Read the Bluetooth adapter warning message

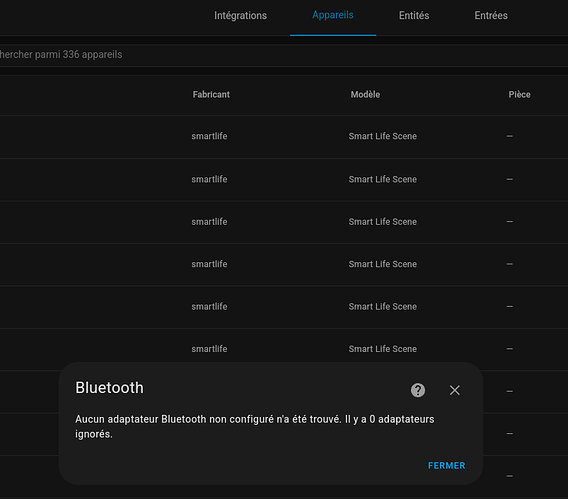pos(255,426)
